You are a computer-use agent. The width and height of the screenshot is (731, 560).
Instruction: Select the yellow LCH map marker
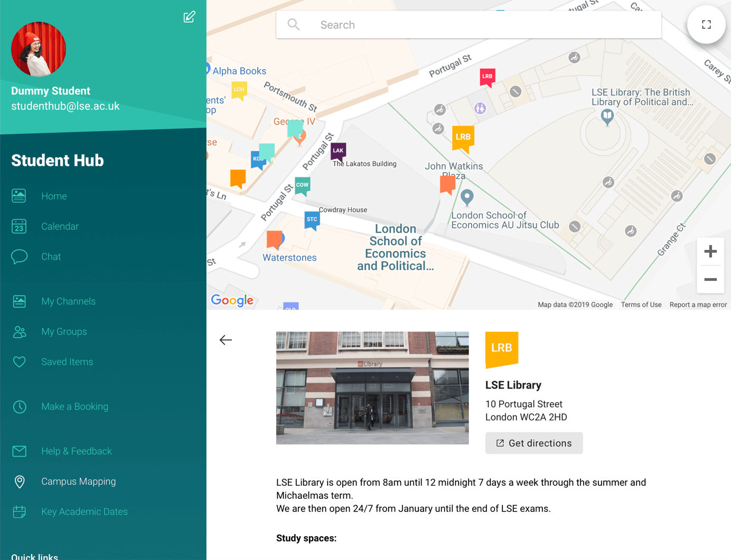[x=239, y=91]
